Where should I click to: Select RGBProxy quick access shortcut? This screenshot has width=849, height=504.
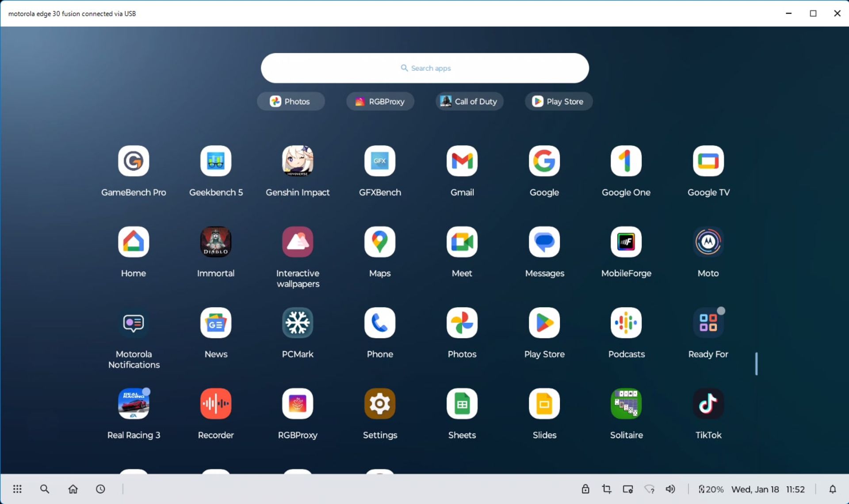(380, 101)
